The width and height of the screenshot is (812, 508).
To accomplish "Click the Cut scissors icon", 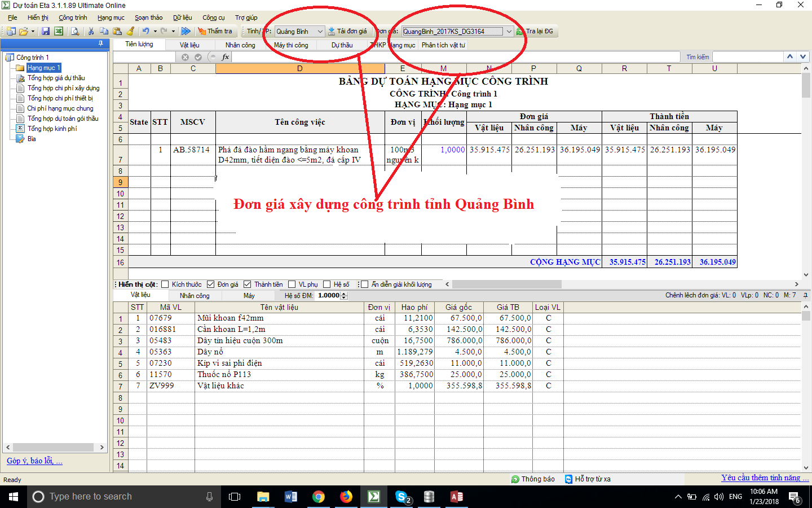I will tap(91, 32).
